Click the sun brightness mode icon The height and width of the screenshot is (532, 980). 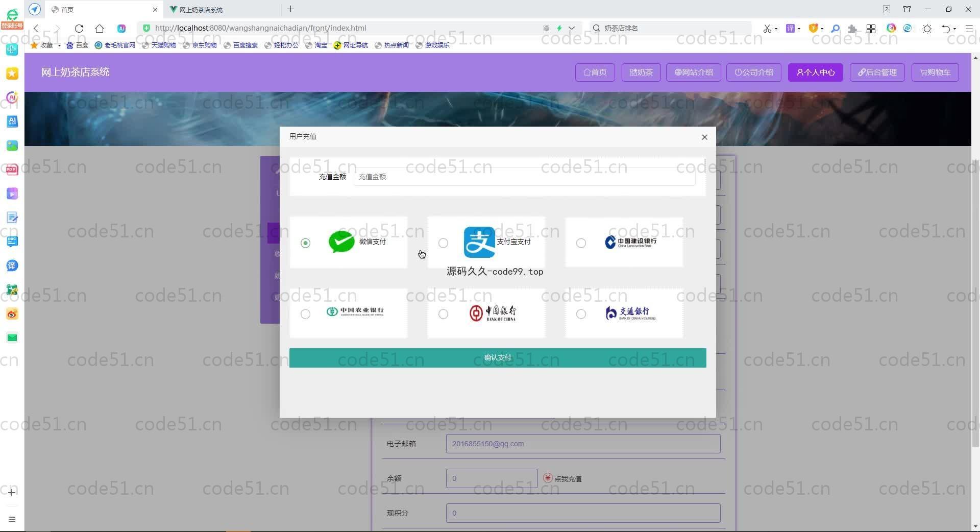tap(927, 29)
